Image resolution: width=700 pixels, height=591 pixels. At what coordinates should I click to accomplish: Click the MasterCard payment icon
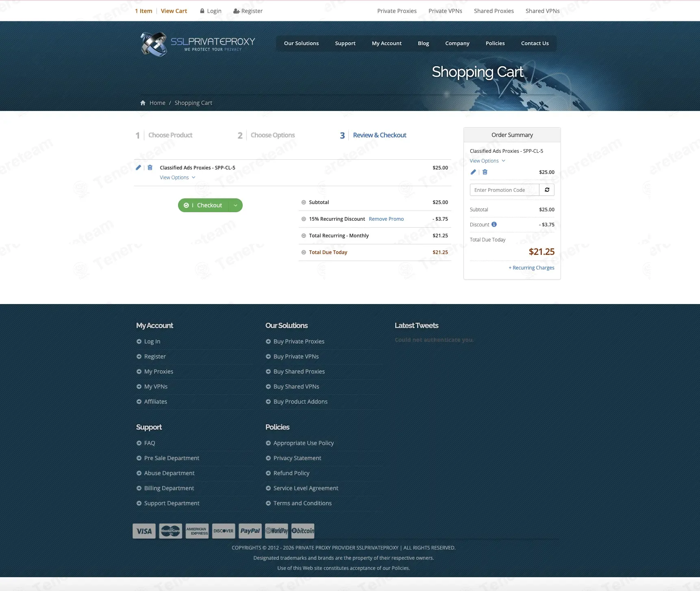pos(171,531)
